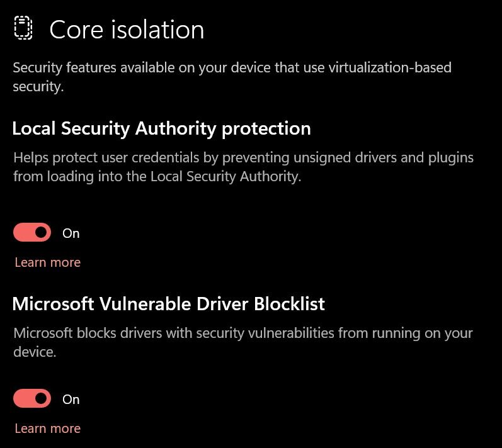Click the On label beside LSA toggle

[x=71, y=233]
